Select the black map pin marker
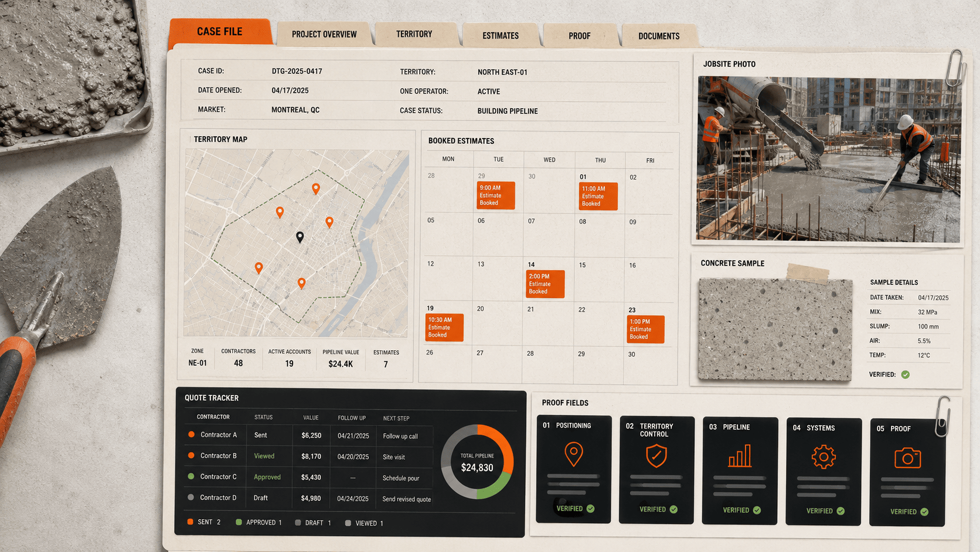 [x=300, y=237]
